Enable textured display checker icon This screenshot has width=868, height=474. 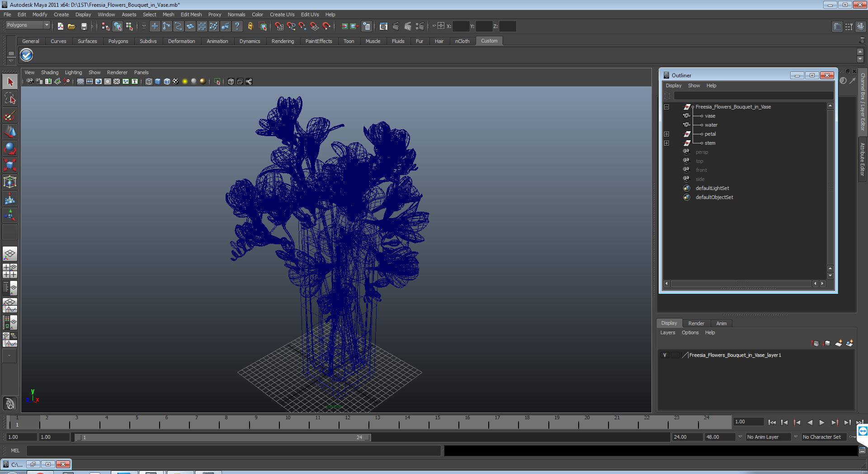[176, 81]
